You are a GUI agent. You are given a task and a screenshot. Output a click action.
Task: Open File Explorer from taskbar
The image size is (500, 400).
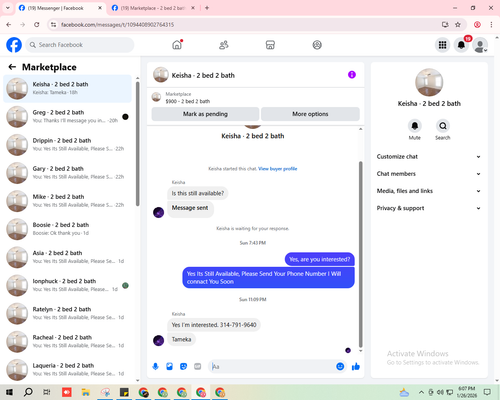86,392
